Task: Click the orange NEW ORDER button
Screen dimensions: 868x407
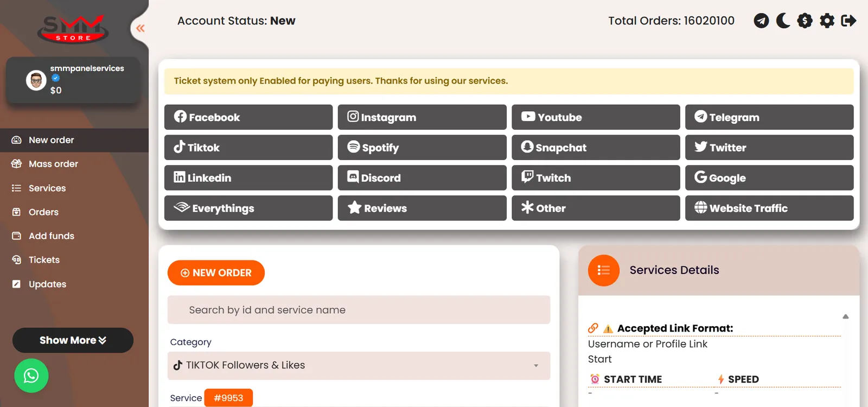Action: [216, 273]
